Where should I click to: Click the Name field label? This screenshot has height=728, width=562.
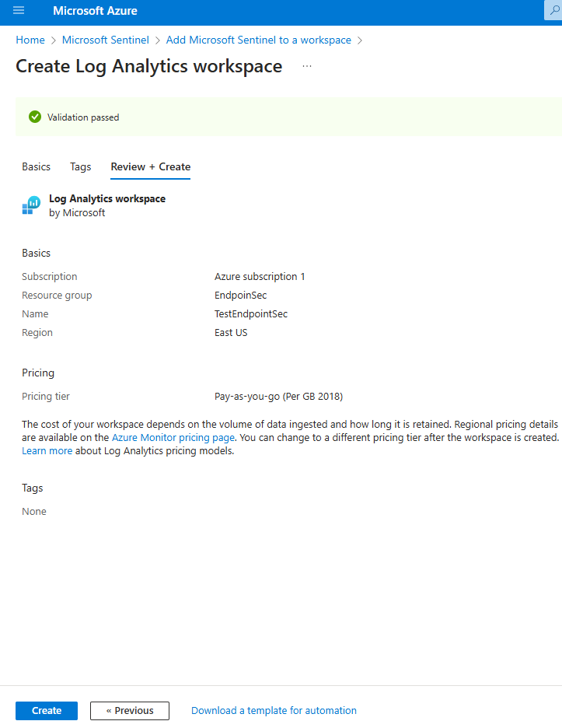(x=35, y=314)
